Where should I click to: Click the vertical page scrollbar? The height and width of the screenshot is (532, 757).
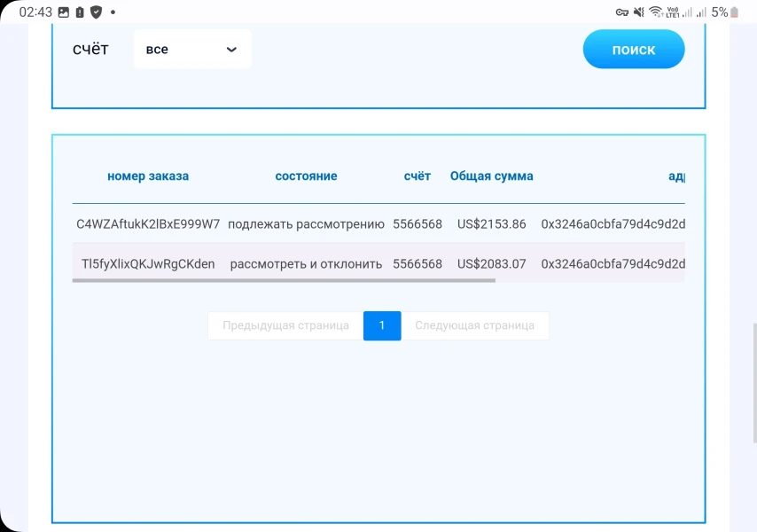[754, 384]
